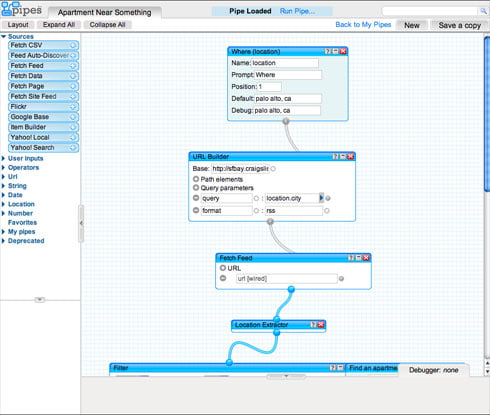Click Collapse All
The image size is (490, 415).
107,25
